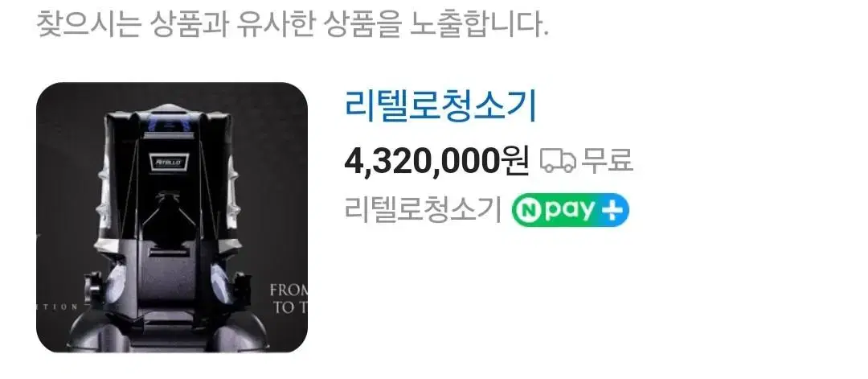Click the 무료 free shipping label

coord(607,161)
